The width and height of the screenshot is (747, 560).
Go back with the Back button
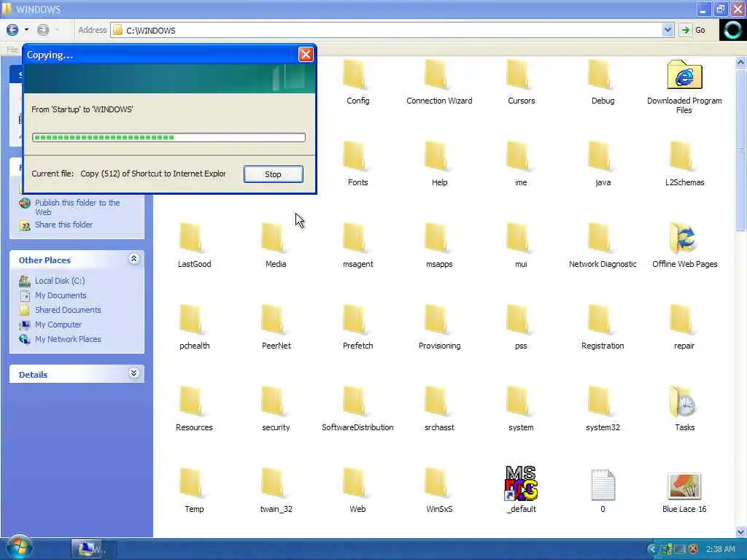[x=12, y=30]
